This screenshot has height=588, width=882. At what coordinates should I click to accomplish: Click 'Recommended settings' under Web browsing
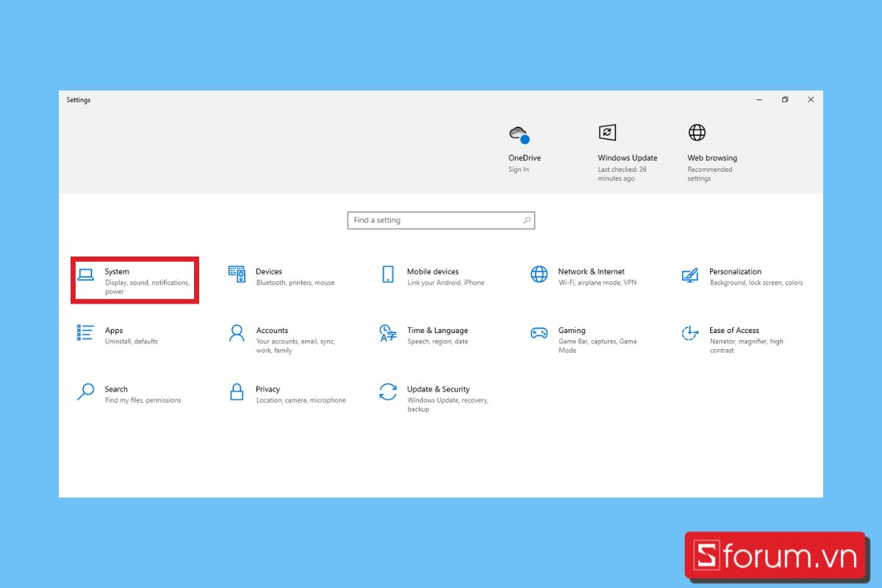[x=710, y=174]
